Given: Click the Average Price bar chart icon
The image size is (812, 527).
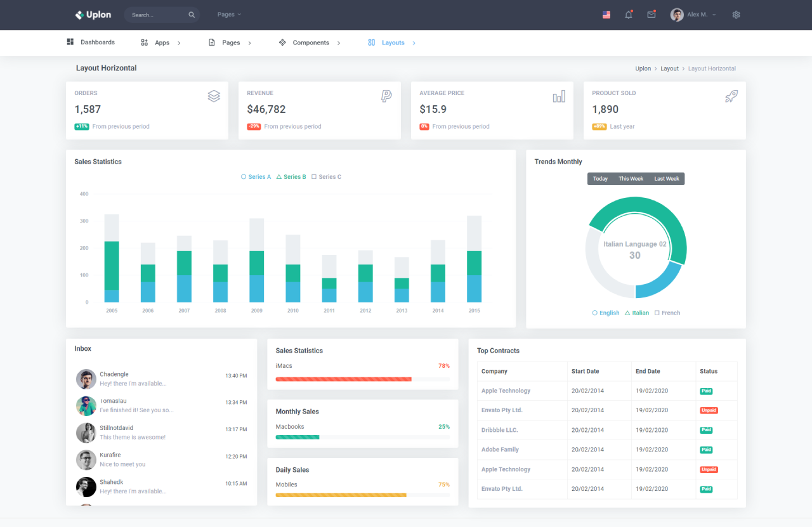Looking at the screenshot, I should point(559,96).
